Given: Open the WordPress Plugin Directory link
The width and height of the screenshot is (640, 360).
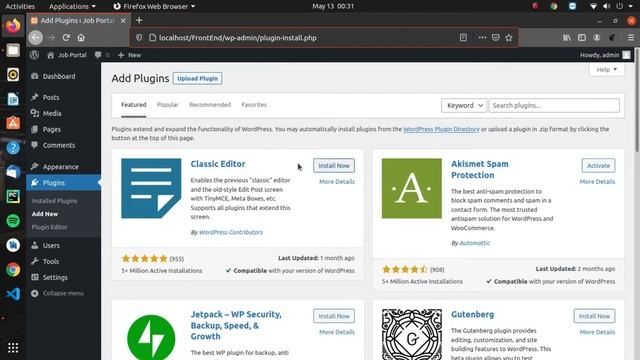Looking at the screenshot, I should point(441,129).
